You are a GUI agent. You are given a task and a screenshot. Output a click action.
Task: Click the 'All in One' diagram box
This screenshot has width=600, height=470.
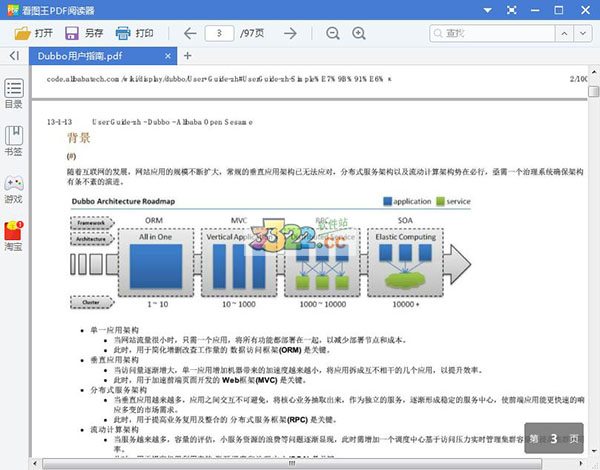click(156, 262)
